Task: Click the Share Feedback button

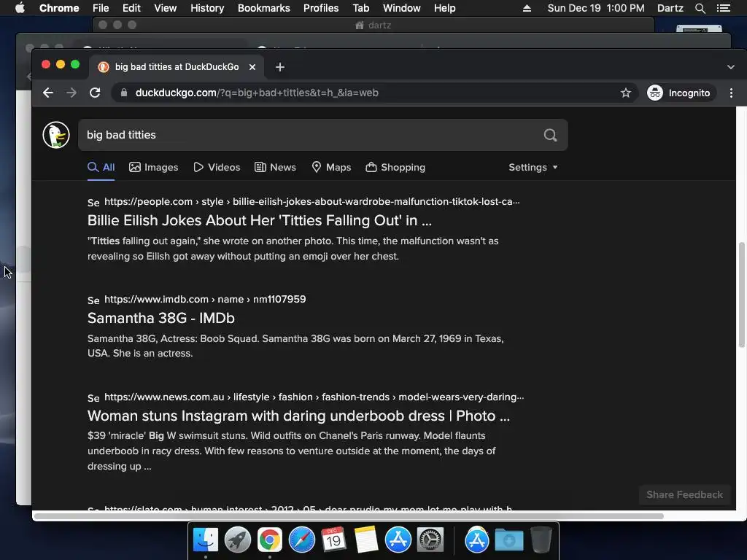Action: [x=684, y=495]
